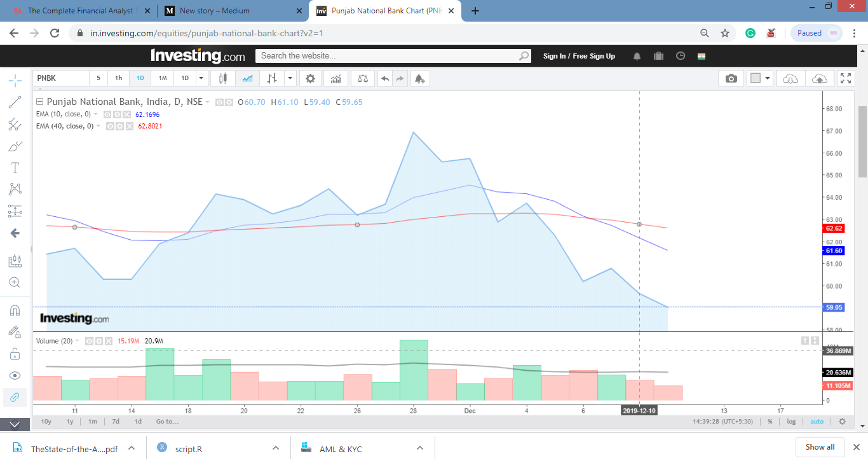
Task: Open the patterns tool with connected nodes
Action: (15, 189)
